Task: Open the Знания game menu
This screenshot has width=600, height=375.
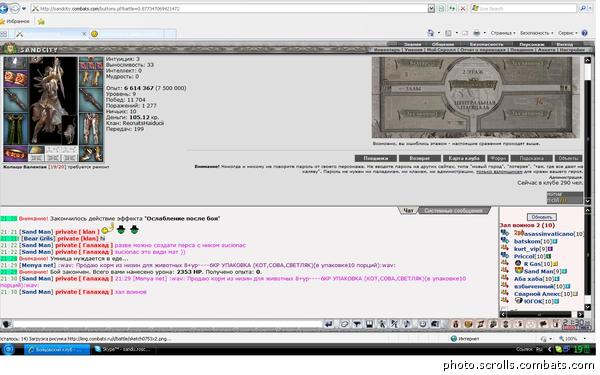Action: (x=412, y=44)
